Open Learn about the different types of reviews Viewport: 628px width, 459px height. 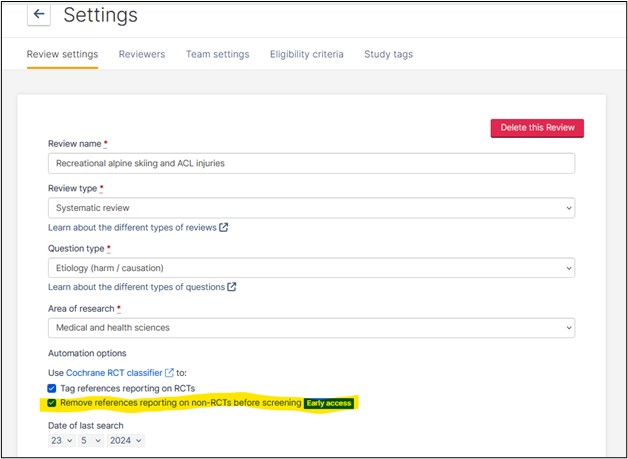coord(132,227)
